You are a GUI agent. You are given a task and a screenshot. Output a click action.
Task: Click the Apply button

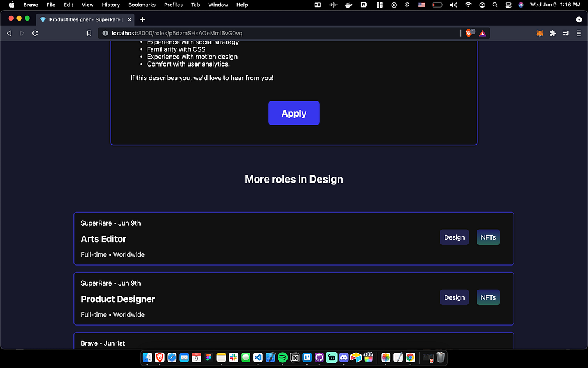(x=293, y=113)
